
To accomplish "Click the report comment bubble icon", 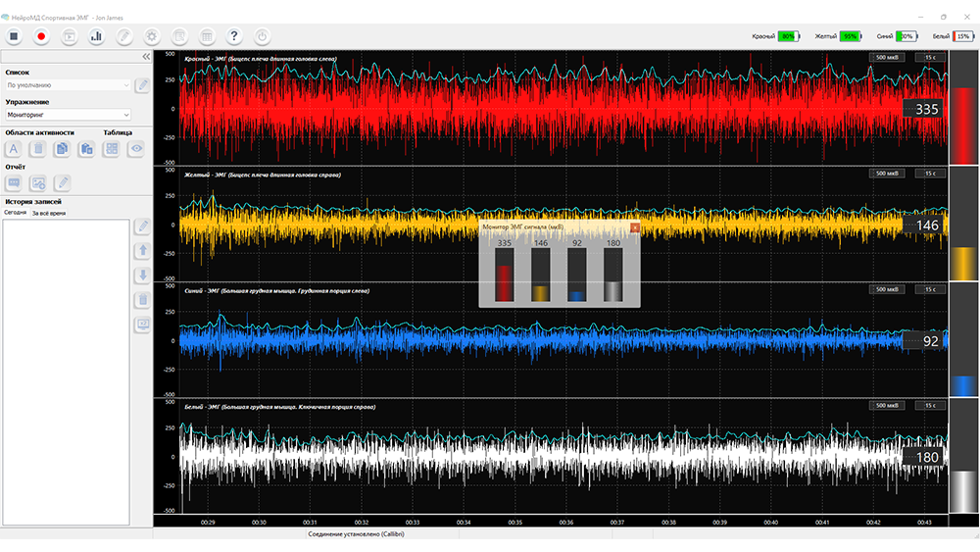I will 13,183.
